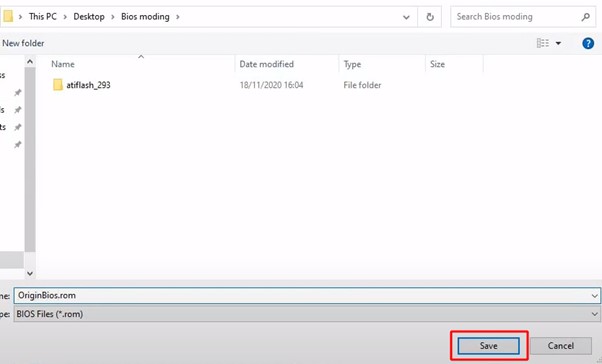The width and height of the screenshot is (602, 364).
Task: Click the refresh icon beside address bar
Action: [x=430, y=17]
